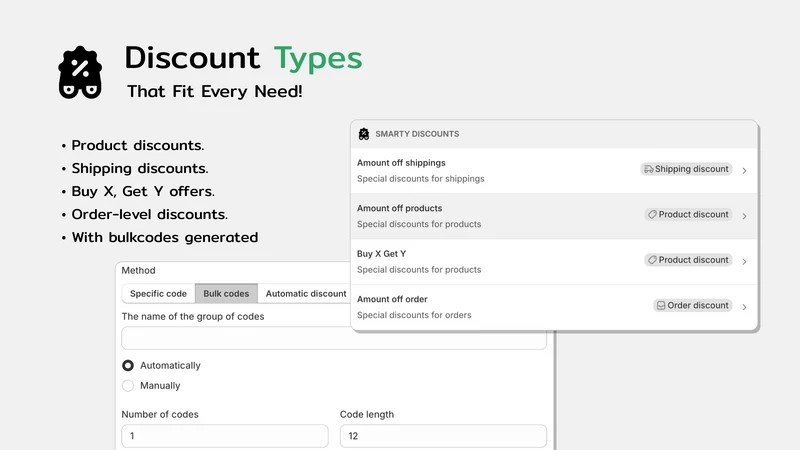Click the 'Order-level discounts.' bullet text

click(x=149, y=214)
